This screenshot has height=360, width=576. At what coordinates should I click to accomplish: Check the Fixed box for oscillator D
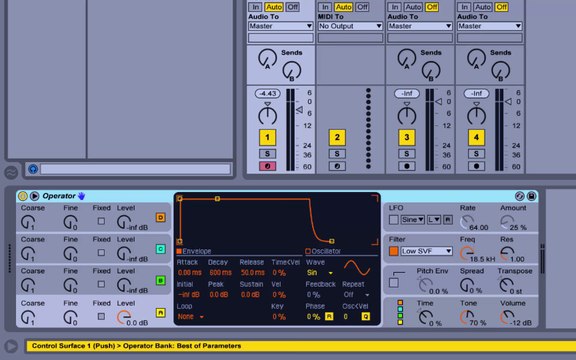click(x=101, y=221)
